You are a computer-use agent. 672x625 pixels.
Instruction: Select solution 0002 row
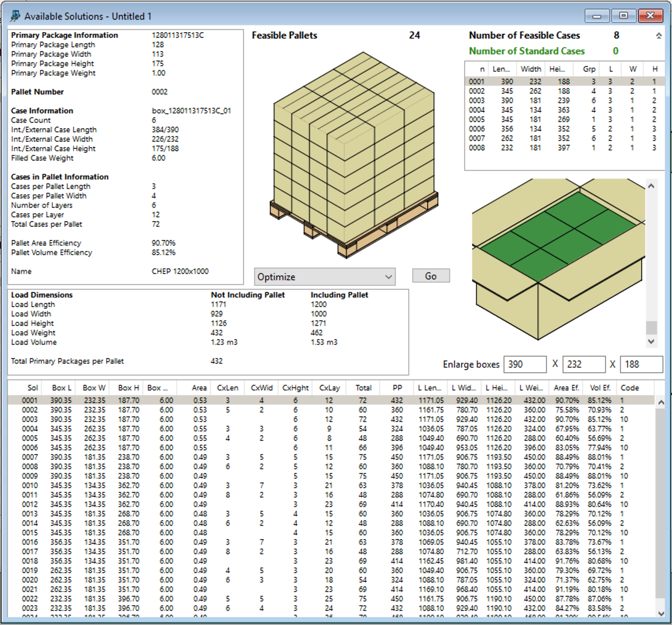pyautogui.click(x=331, y=410)
